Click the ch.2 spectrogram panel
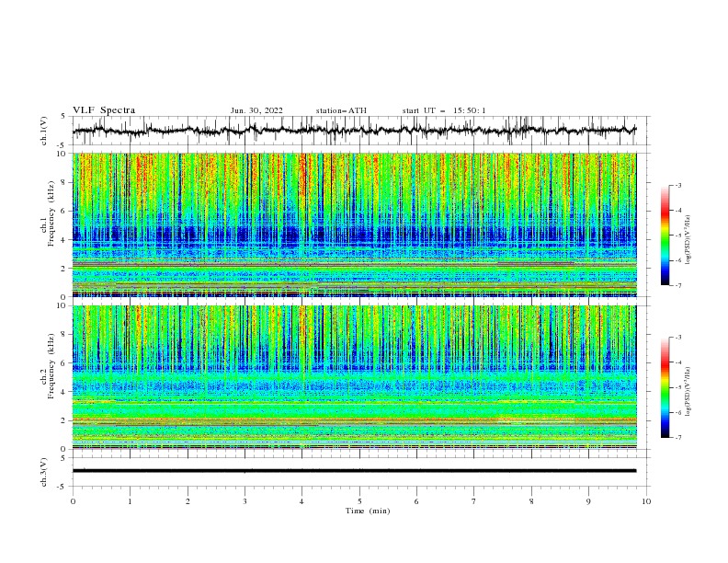Screen dimensions: 728x563 pos(354,377)
